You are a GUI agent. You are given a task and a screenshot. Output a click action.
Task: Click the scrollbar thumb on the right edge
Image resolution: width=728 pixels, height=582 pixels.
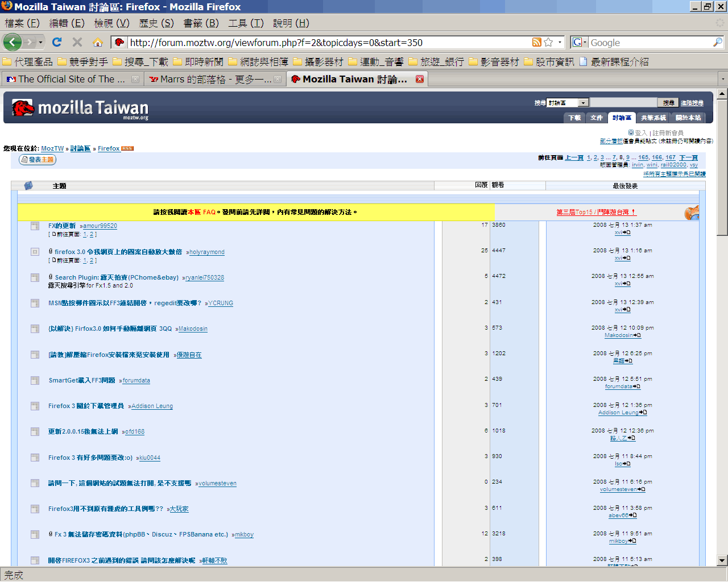(722, 168)
